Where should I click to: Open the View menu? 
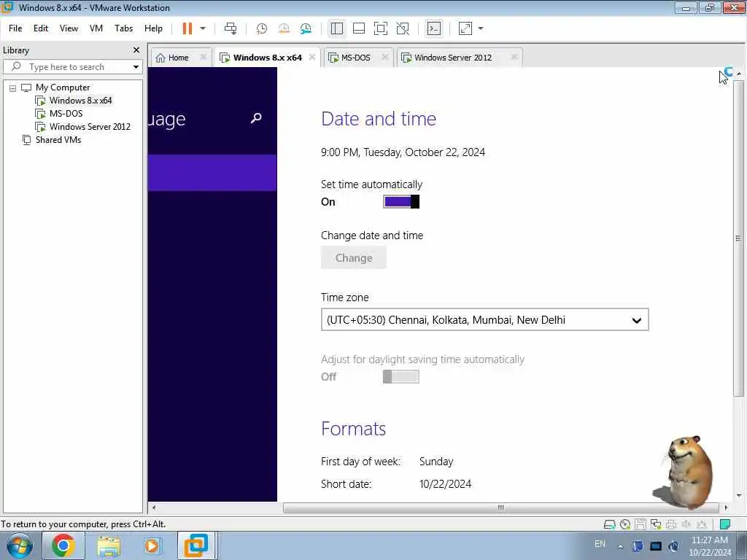tap(69, 28)
